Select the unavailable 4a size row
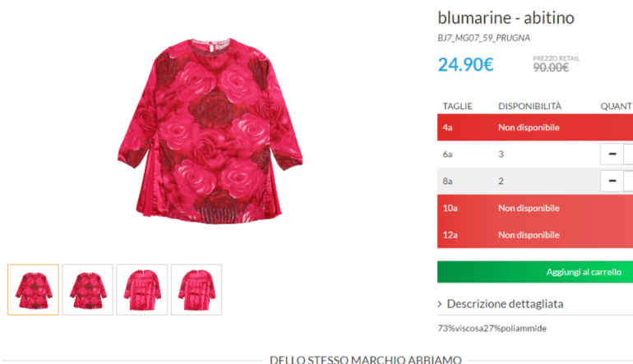The height and width of the screenshot is (364, 633). tap(535, 127)
